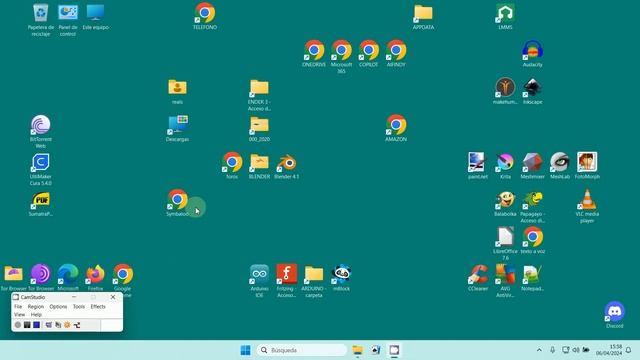Click the black Pause button in CamStudio
The height and width of the screenshot is (360, 640).
click(x=27, y=325)
